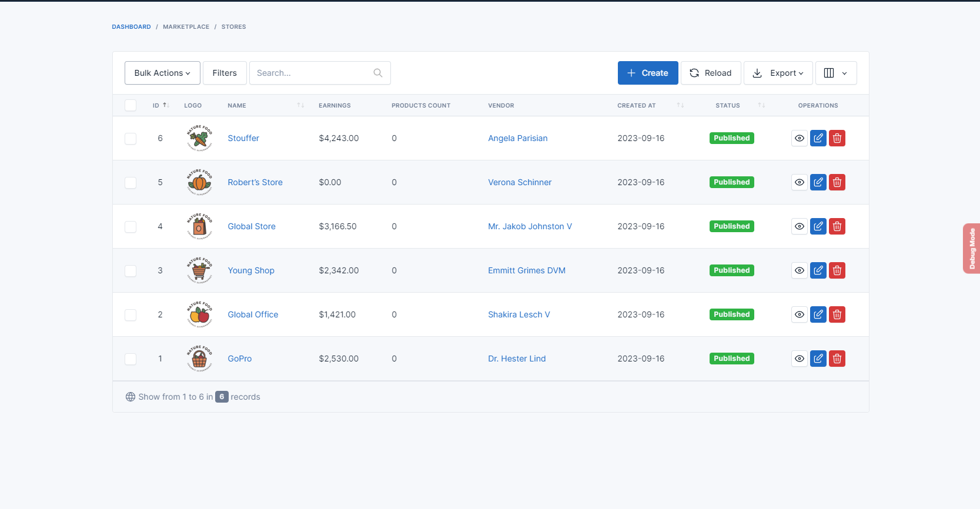The width and height of the screenshot is (980, 509).
Task: Open vendor Shakira Lesch V
Action: [519, 314]
